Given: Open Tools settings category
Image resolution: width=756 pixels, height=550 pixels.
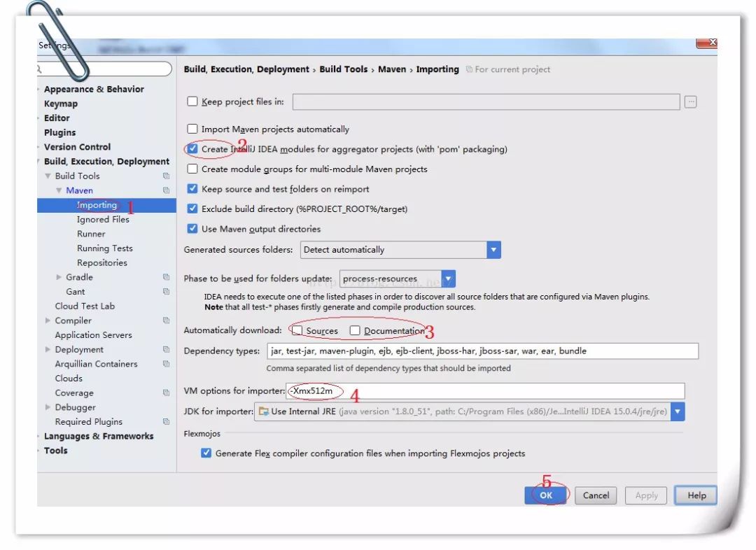Looking at the screenshot, I should (x=56, y=451).
